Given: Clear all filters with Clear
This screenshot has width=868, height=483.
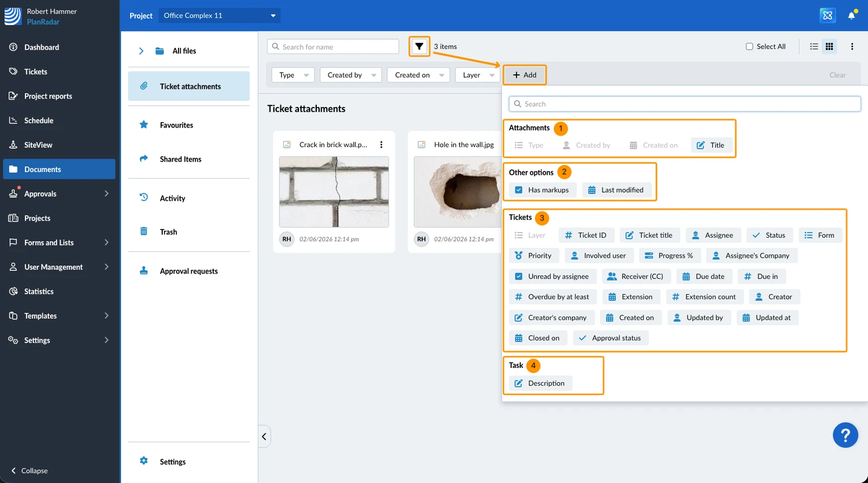Looking at the screenshot, I should click(x=838, y=75).
